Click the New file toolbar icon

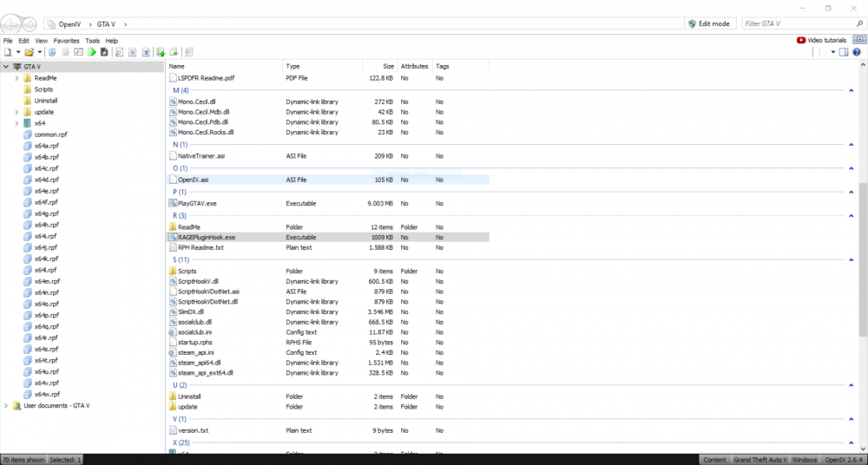[x=8, y=52]
